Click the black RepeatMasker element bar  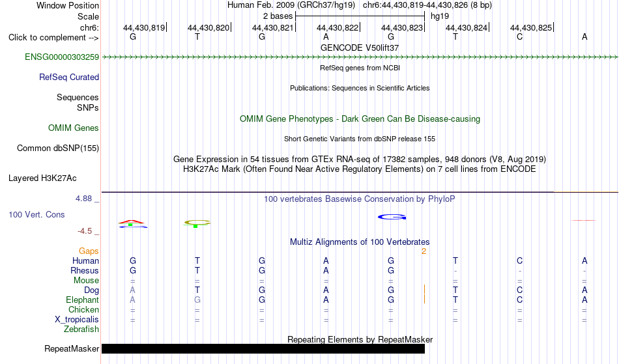tap(263, 348)
